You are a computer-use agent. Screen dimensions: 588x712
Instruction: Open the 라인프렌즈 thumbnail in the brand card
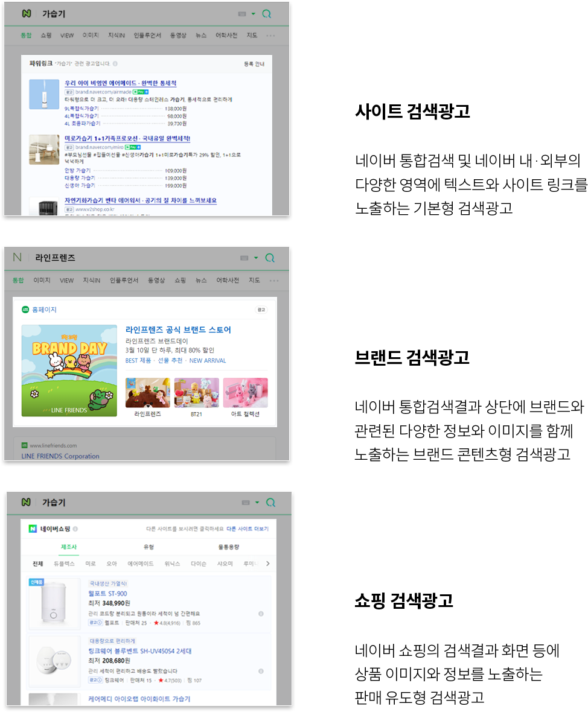tap(148, 393)
